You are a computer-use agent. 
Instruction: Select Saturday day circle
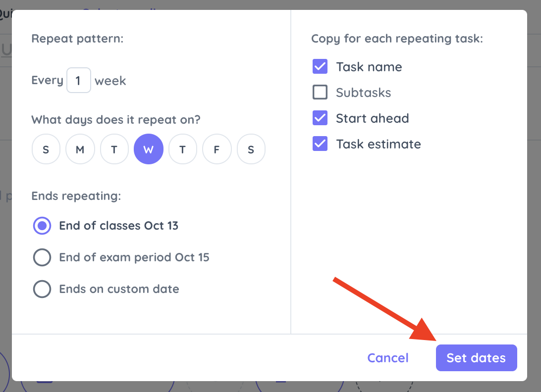pos(251,149)
